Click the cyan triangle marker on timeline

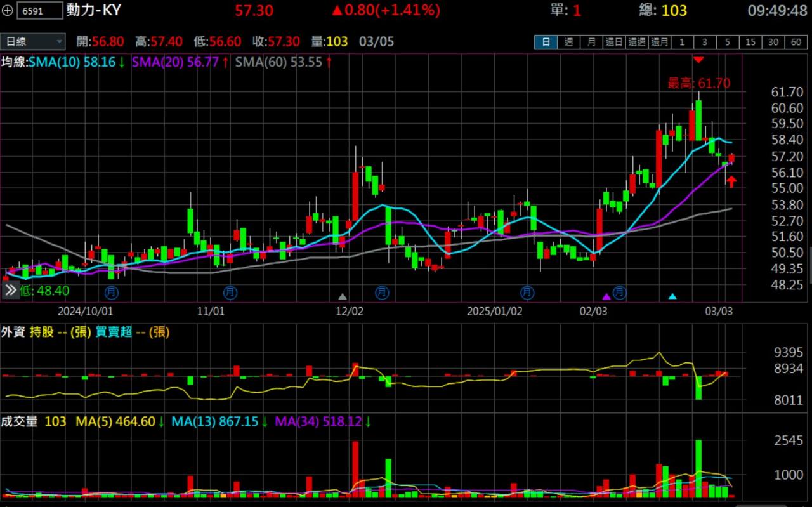(x=672, y=296)
